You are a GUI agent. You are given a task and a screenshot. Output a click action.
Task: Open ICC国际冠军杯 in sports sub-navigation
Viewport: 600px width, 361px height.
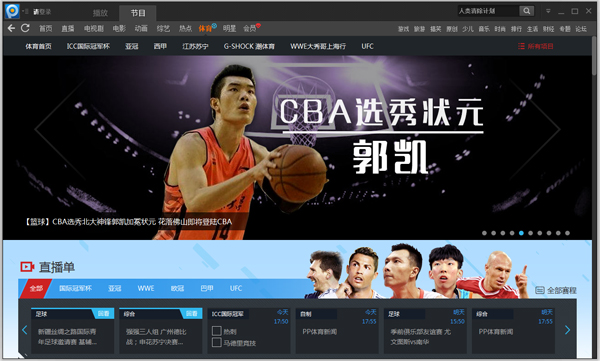88,46
